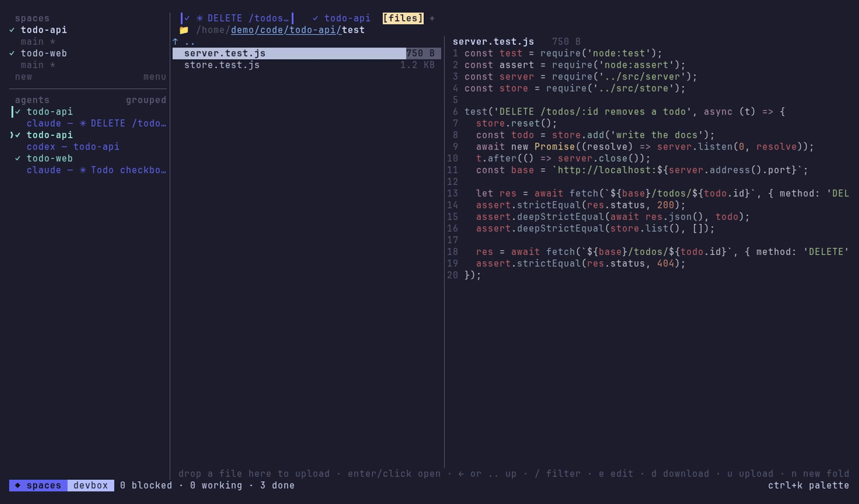The width and height of the screenshot is (859, 504).
Task: Click the d download hint
Action: pos(680,474)
